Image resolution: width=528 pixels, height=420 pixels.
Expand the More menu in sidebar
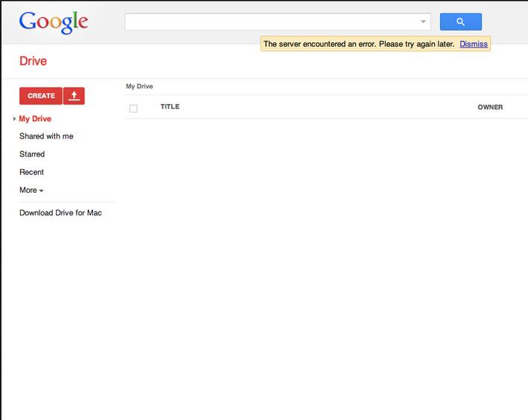(31, 191)
